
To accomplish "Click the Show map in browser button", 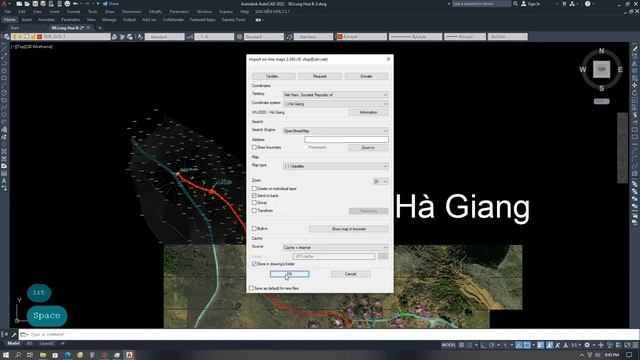I will pos(349,229).
